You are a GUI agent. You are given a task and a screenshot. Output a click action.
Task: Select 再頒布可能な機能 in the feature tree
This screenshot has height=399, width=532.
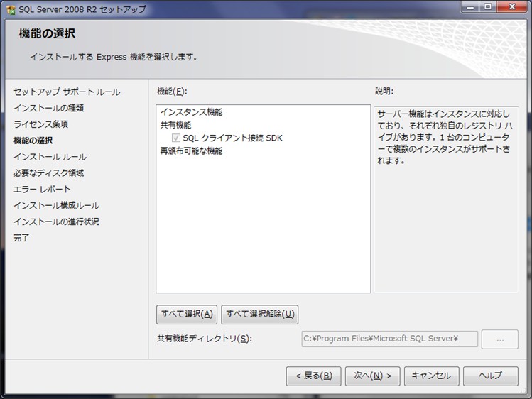click(191, 151)
